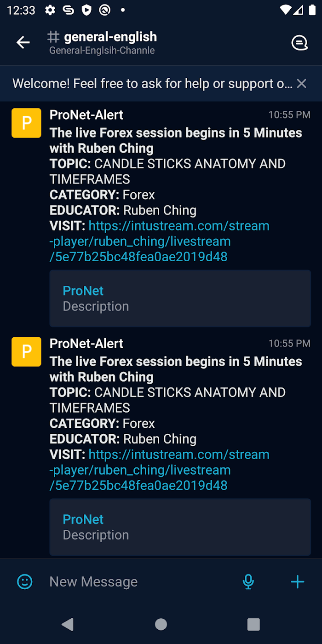Open first ProNet-Alert yellow avatar
322x644 pixels.
click(x=26, y=123)
